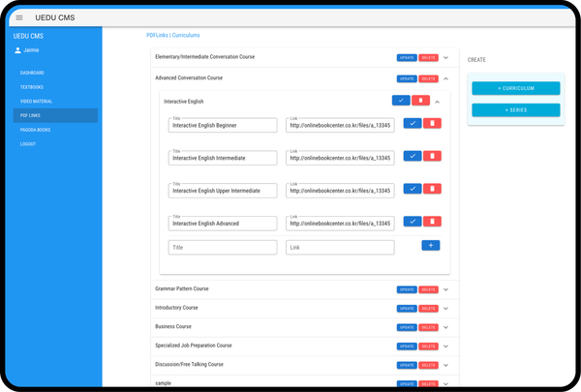Click the checkmark icon for Interactive English Beginner
581x392 pixels.
(412, 123)
